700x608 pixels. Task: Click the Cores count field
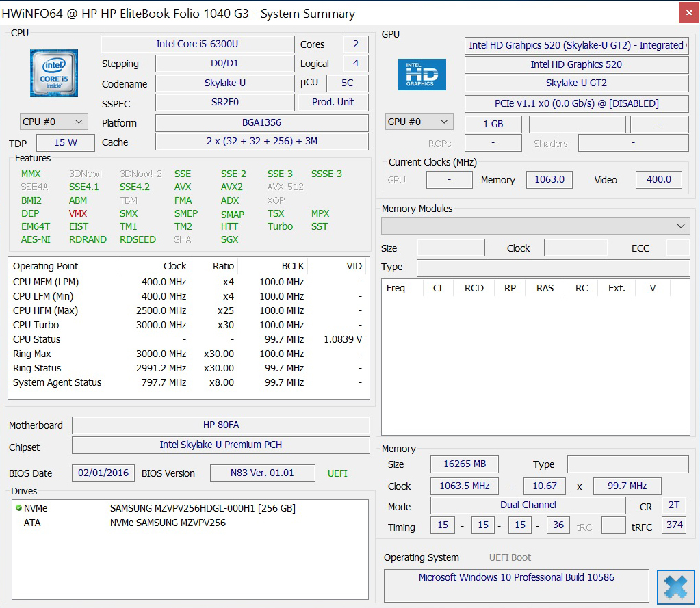point(355,44)
